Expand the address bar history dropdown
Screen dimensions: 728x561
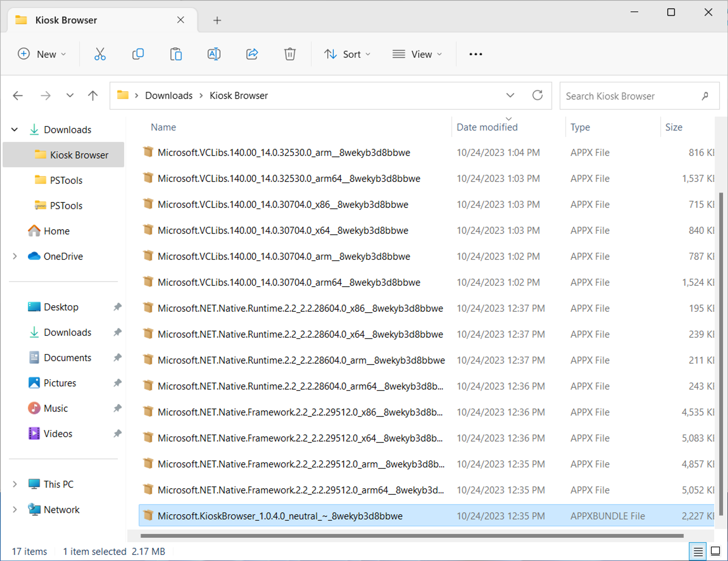(510, 95)
